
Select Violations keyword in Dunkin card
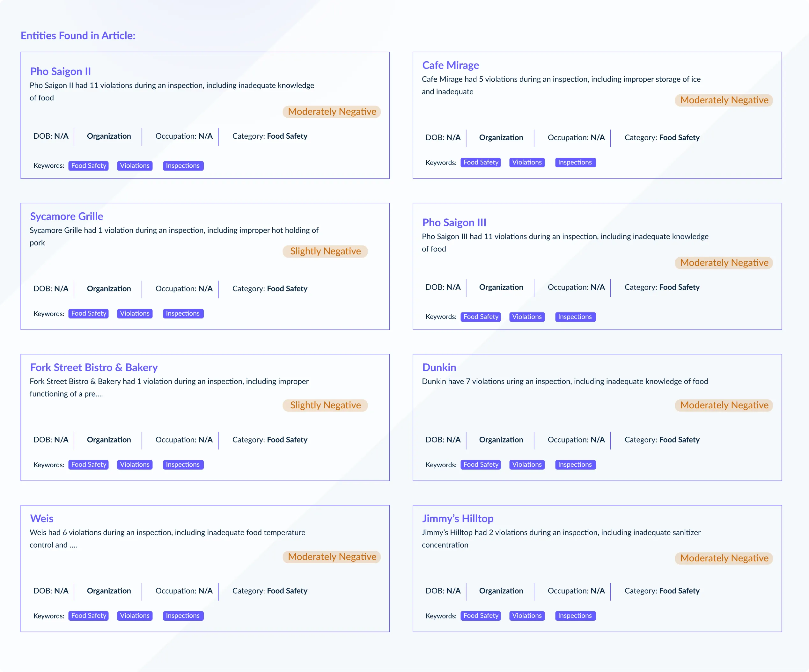(x=527, y=465)
